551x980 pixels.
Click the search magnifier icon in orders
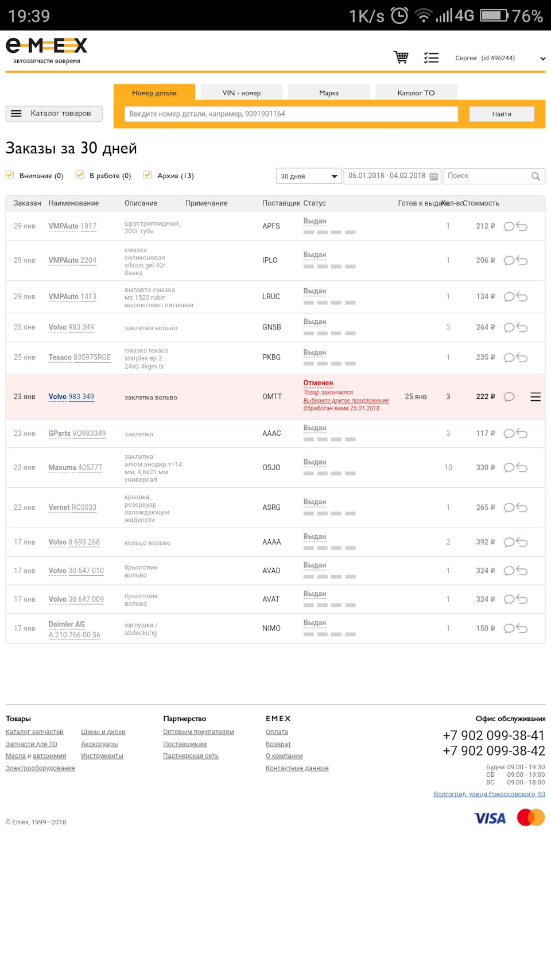point(536,176)
